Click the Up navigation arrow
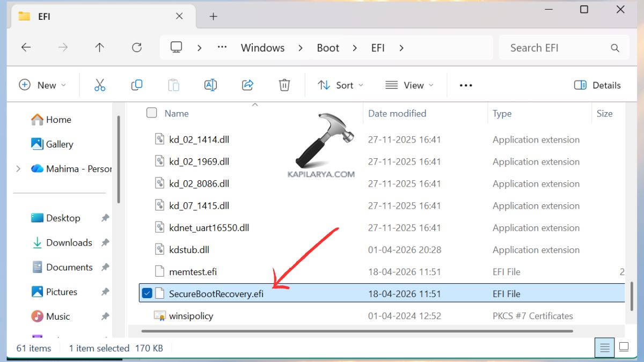 pyautogui.click(x=99, y=47)
